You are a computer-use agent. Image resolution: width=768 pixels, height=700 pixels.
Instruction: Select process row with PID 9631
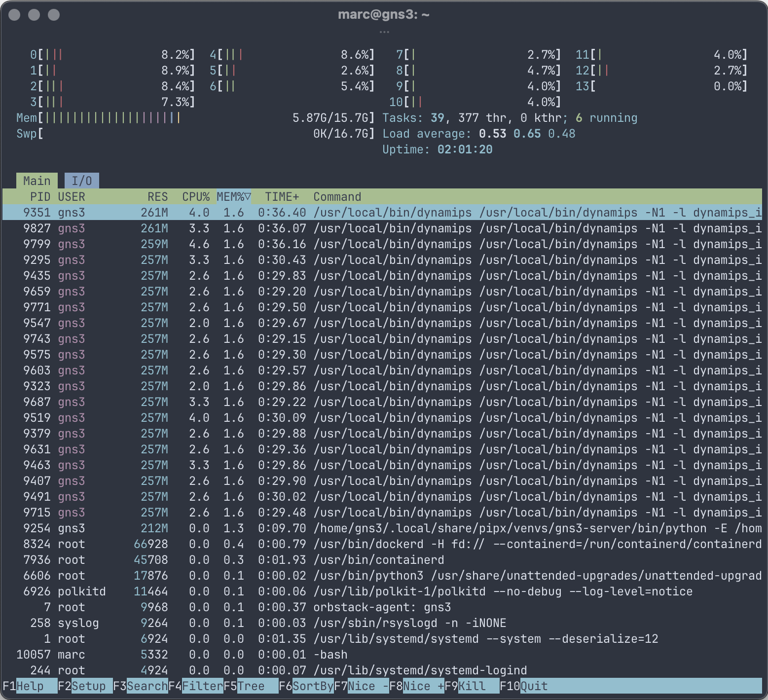pyautogui.click(x=382, y=449)
